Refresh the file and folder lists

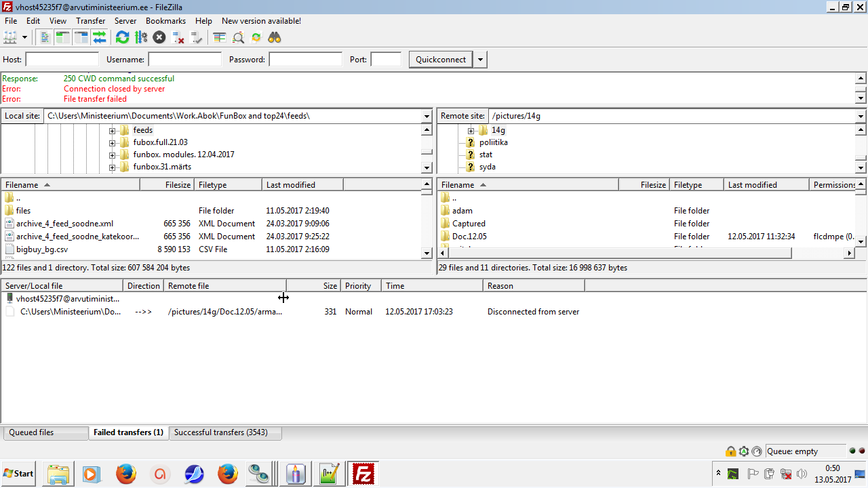(x=122, y=37)
